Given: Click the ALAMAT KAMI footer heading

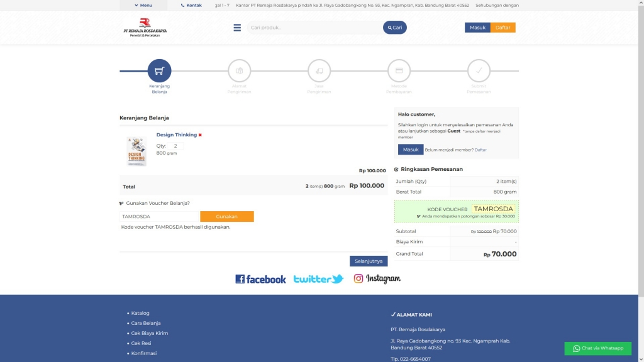Looking at the screenshot, I should pos(411,315).
